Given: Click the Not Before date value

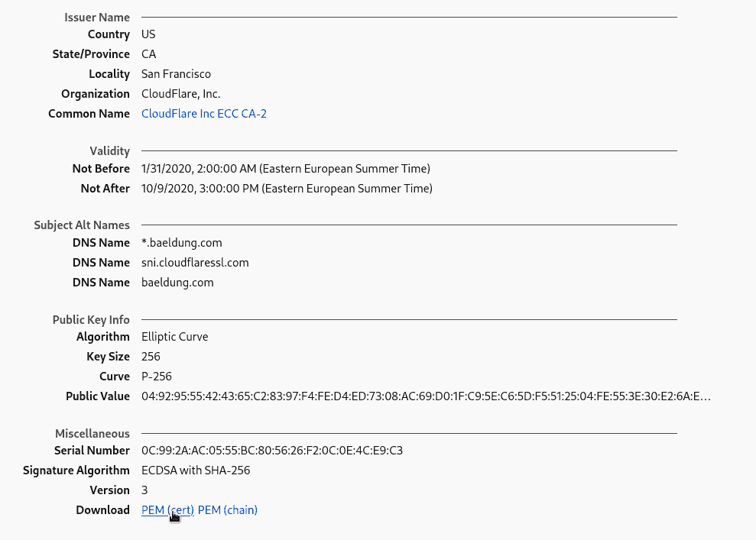Looking at the screenshot, I should [x=285, y=169].
